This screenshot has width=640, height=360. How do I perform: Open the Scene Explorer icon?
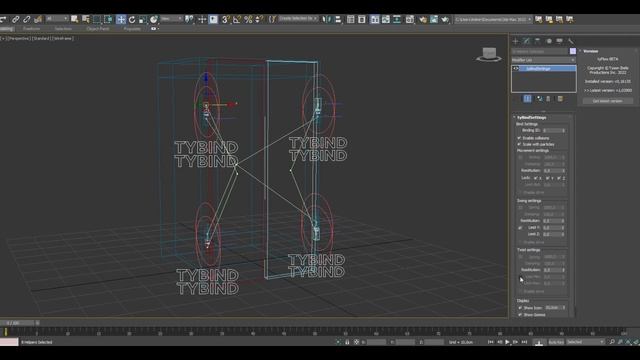point(351,19)
